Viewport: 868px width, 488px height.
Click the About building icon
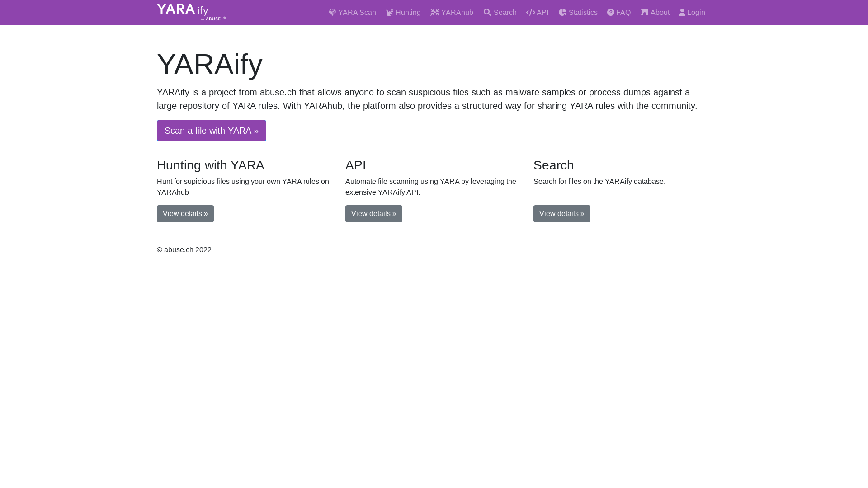[645, 13]
